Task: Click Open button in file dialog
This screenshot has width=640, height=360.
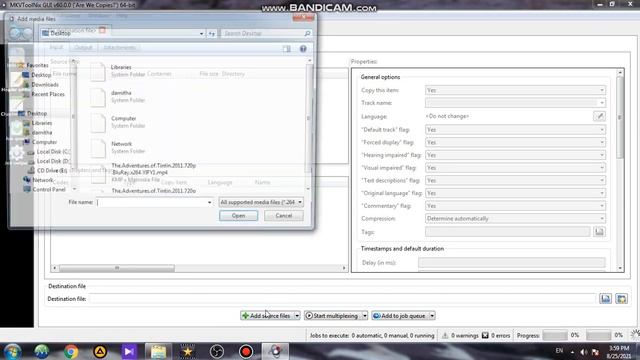Action: pyautogui.click(x=238, y=216)
